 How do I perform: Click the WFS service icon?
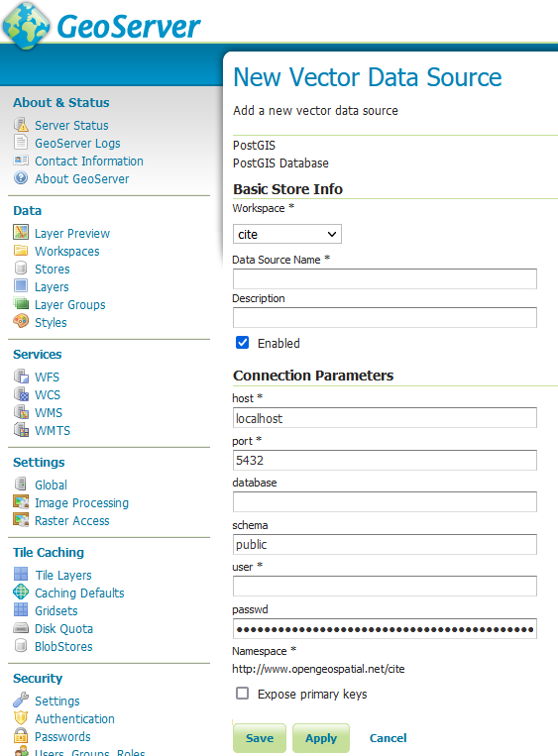(21, 377)
